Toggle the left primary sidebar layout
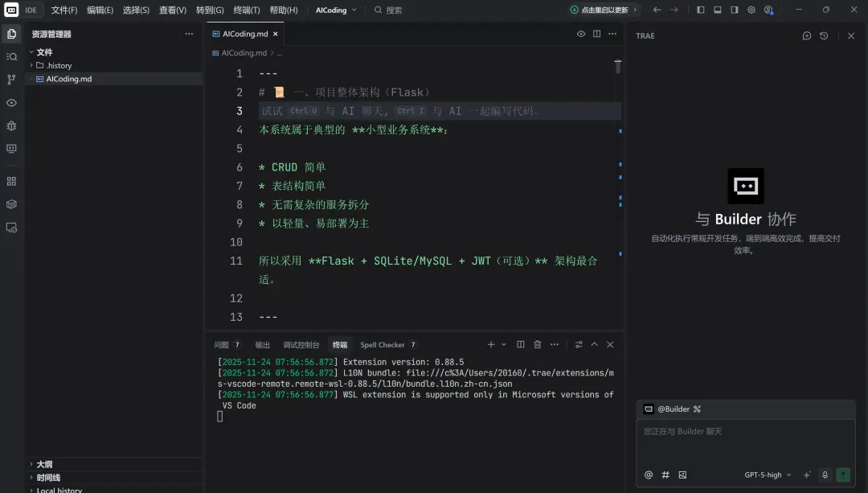Viewport: 868px width, 493px height. click(701, 10)
